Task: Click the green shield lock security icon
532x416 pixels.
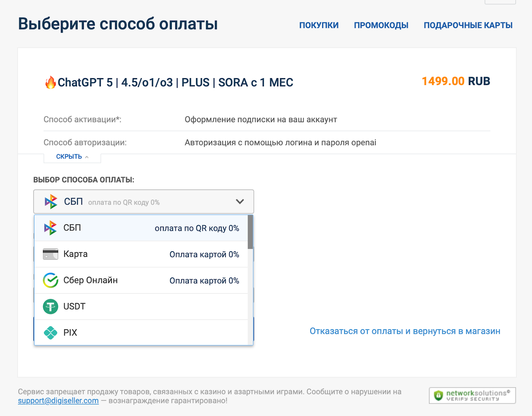Action: [x=439, y=395]
